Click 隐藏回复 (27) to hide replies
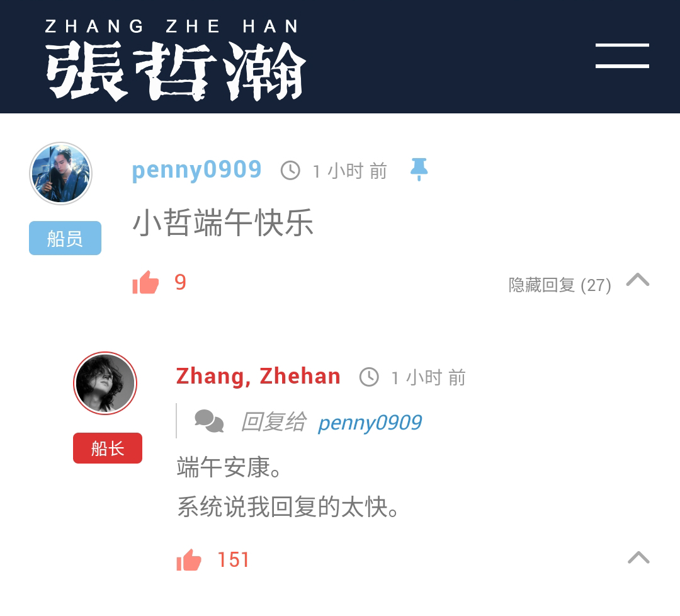Viewport: 680px width, 616px height. point(560,285)
